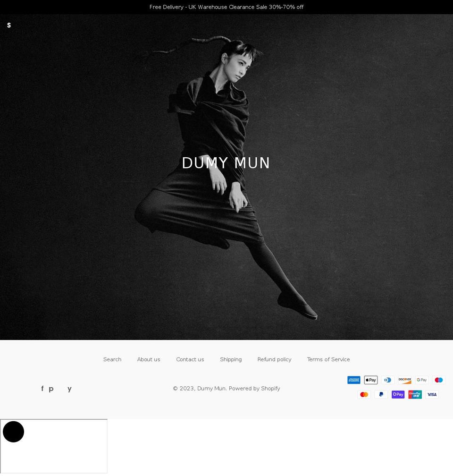Click the black circle widget at bottom left

click(13, 431)
